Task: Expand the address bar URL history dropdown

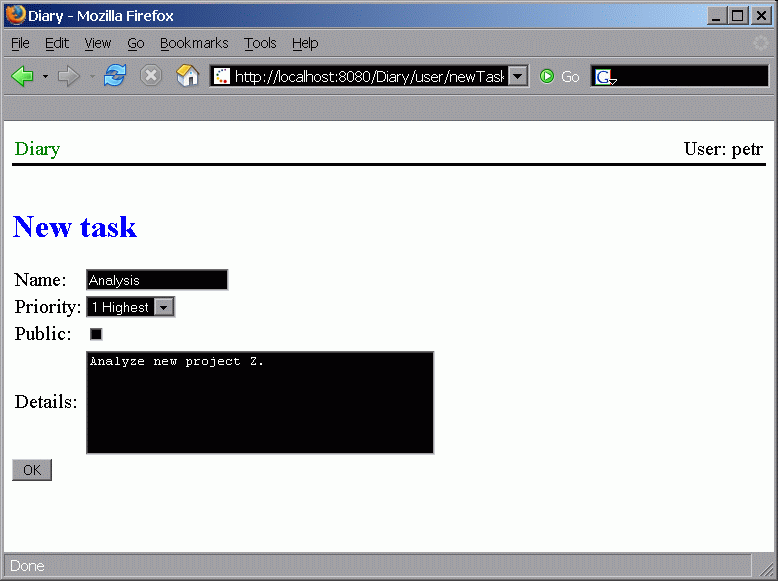Action: (x=517, y=77)
